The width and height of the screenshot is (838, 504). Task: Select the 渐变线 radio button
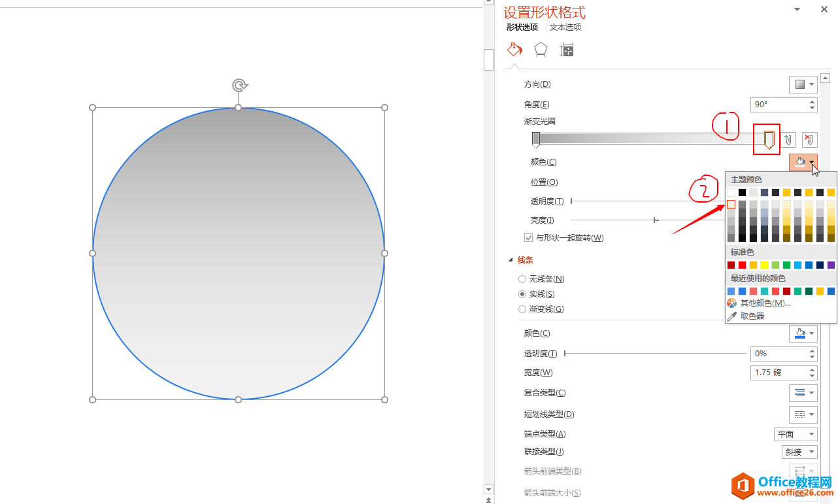522,309
